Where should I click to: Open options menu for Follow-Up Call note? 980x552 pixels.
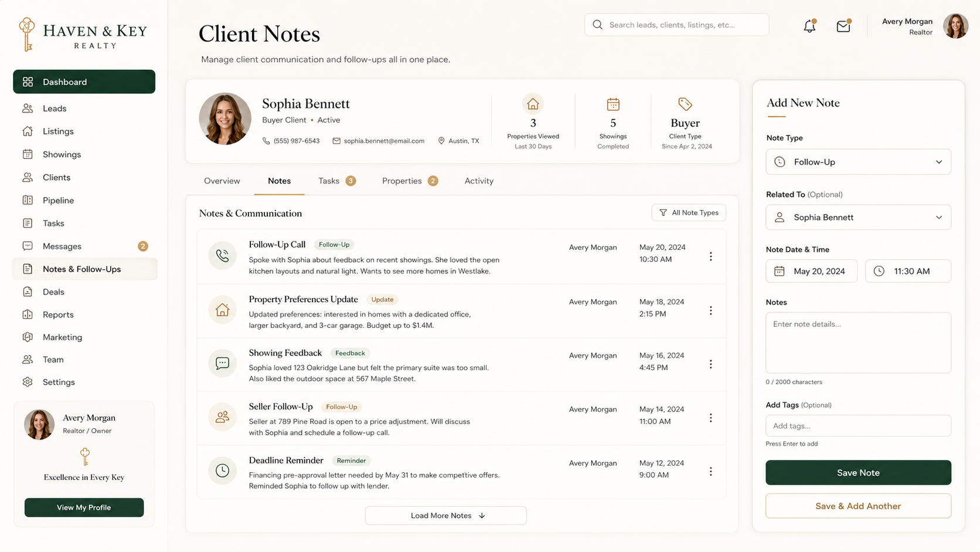(x=710, y=256)
